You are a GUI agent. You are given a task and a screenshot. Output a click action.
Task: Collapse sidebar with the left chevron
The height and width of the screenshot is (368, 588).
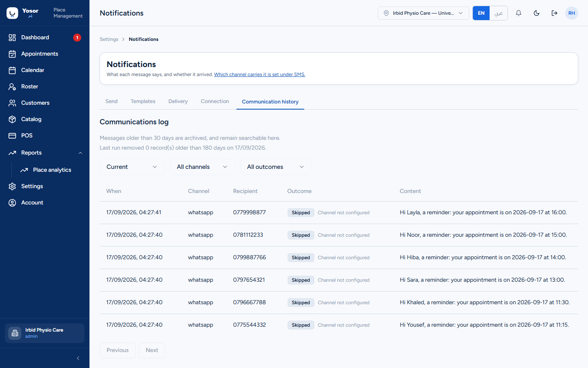(x=78, y=358)
